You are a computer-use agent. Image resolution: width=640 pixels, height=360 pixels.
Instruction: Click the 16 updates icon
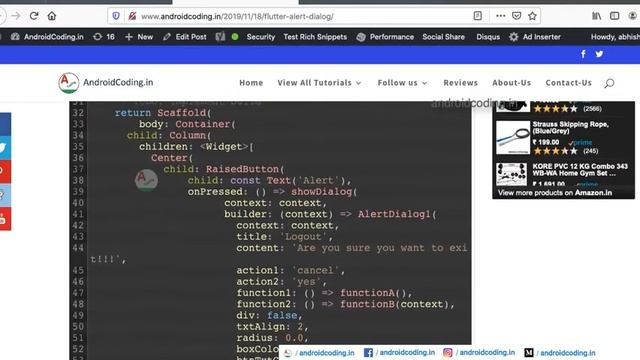(x=104, y=37)
